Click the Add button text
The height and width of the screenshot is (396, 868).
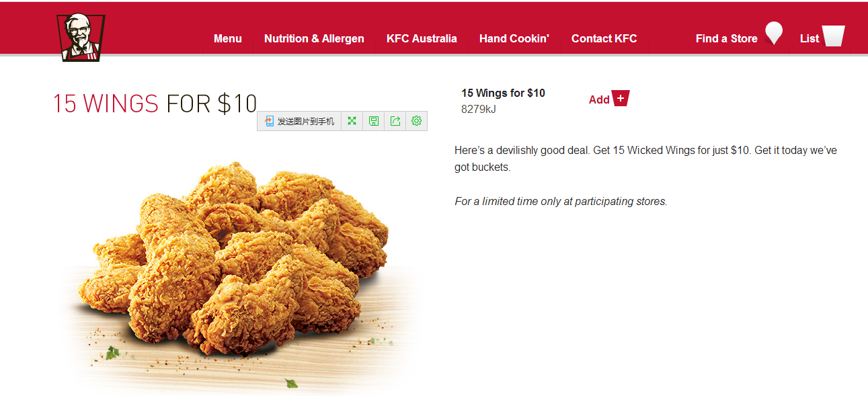tap(599, 100)
